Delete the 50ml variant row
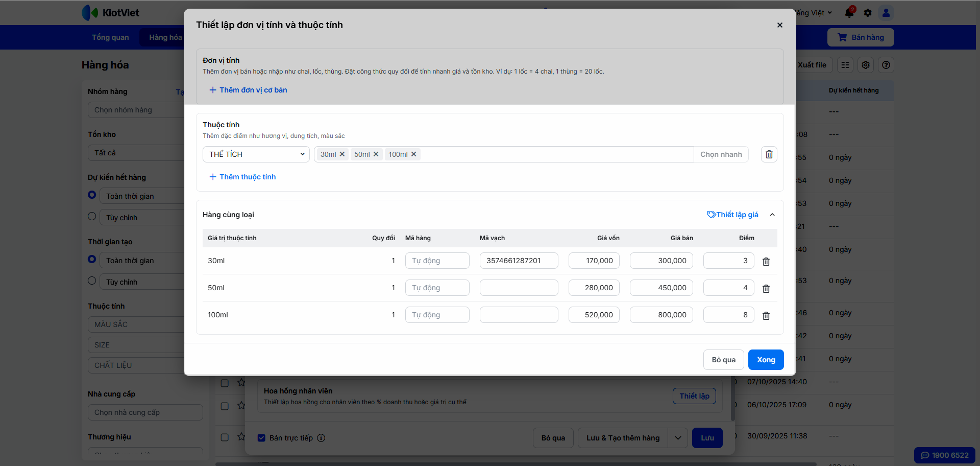980x466 pixels. 766,289
